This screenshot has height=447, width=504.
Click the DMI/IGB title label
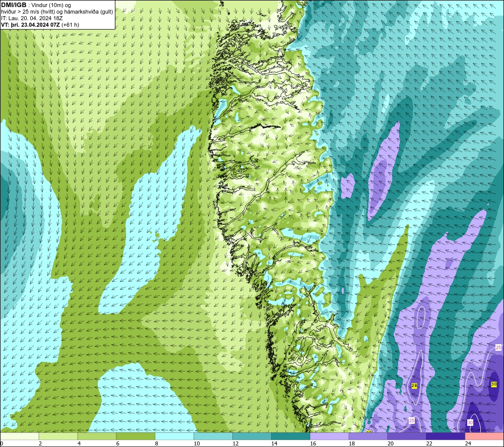click(14, 5)
